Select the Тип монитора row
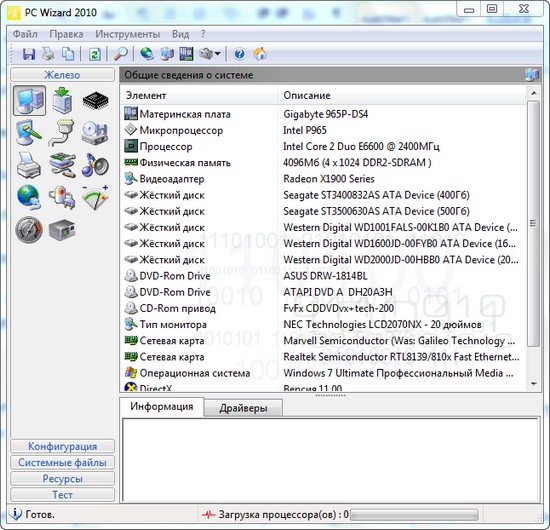Screen dimensions: 550x530 [323, 324]
